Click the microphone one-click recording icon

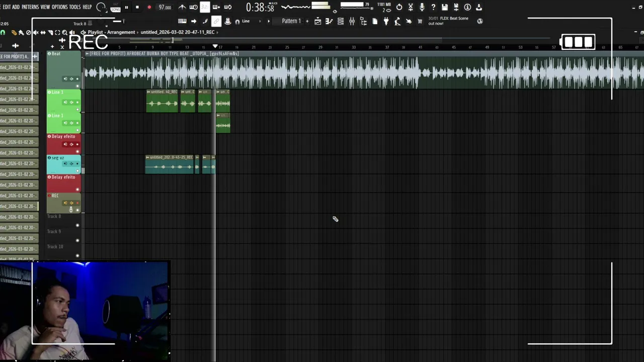[422, 7]
